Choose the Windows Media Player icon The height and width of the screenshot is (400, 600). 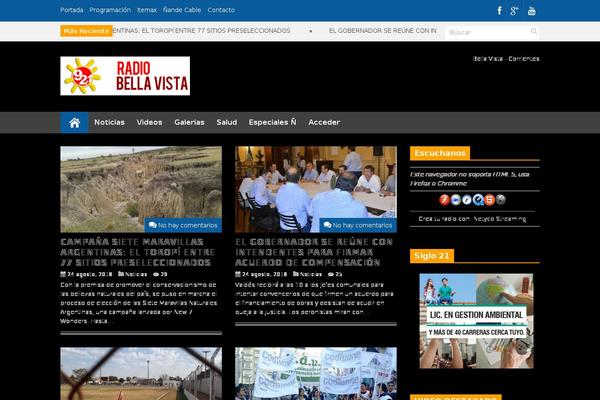[455, 199]
